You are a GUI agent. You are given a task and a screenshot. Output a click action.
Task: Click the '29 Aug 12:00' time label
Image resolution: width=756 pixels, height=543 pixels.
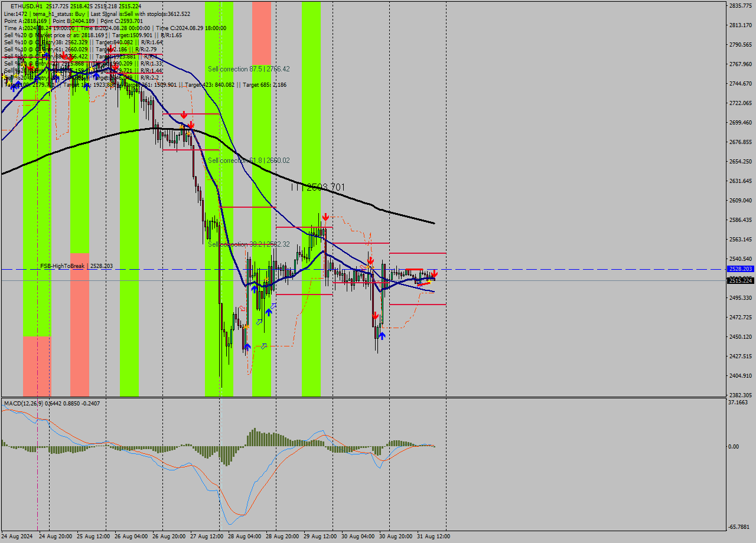[320, 537]
